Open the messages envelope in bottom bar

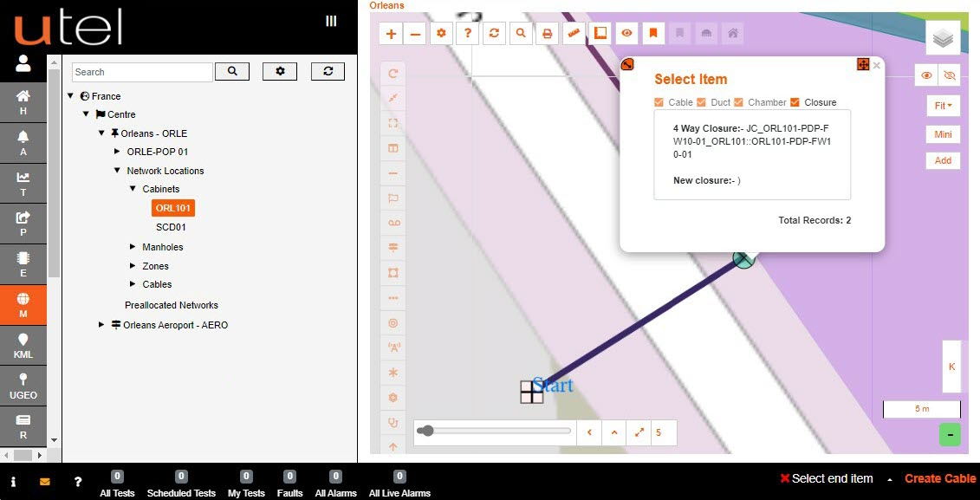click(x=45, y=482)
